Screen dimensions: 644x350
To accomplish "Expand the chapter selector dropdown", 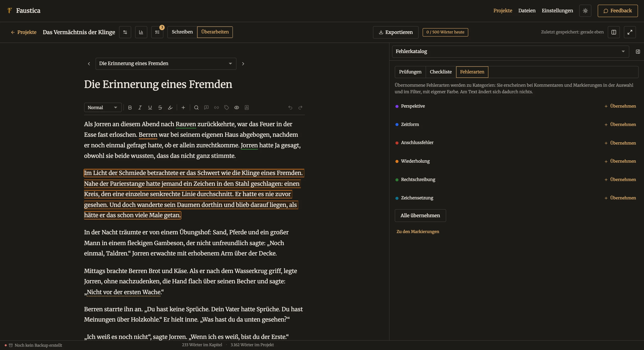I will point(166,64).
